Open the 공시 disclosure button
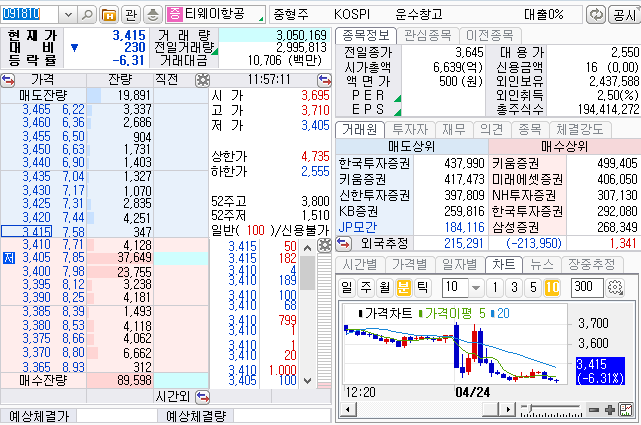 pyautogui.click(x=625, y=15)
